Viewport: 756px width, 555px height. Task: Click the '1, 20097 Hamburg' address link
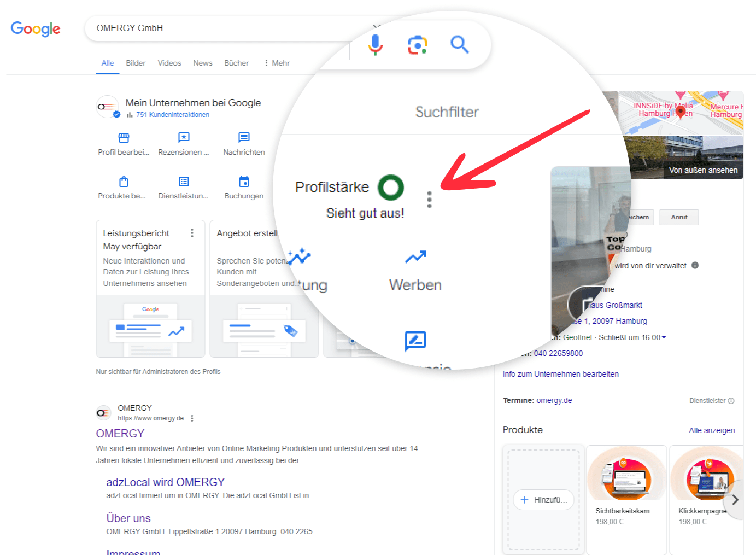tap(616, 321)
